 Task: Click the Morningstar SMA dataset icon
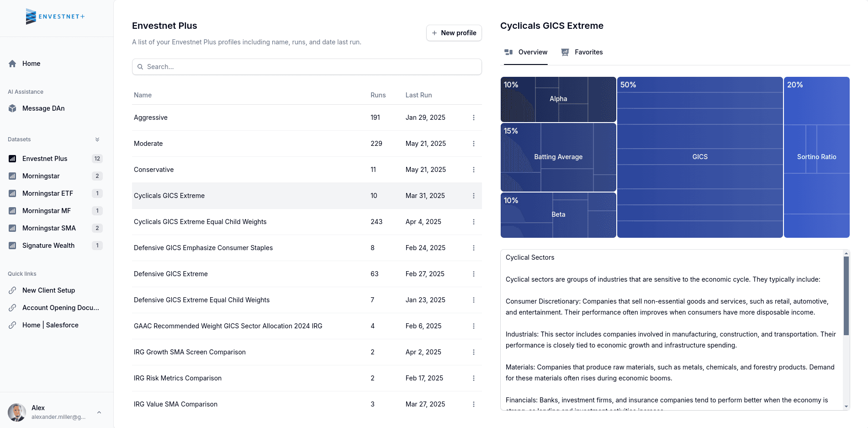point(12,228)
